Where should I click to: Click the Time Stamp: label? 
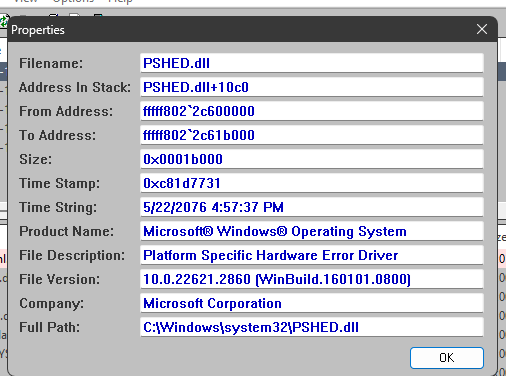pos(59,184)
